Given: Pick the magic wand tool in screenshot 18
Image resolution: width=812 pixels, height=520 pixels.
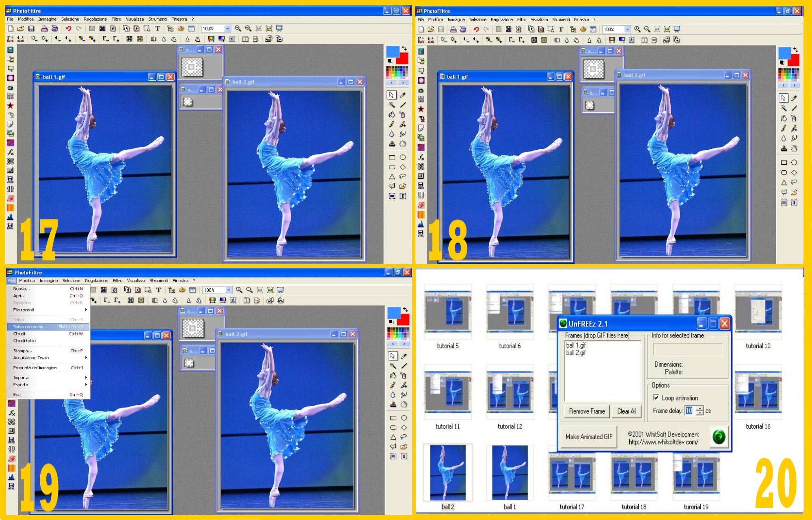Looking at the screenshot, I should point(783,108).
